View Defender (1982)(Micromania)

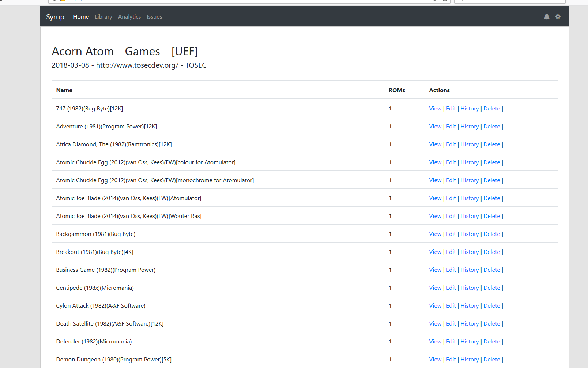pos(435,342)
